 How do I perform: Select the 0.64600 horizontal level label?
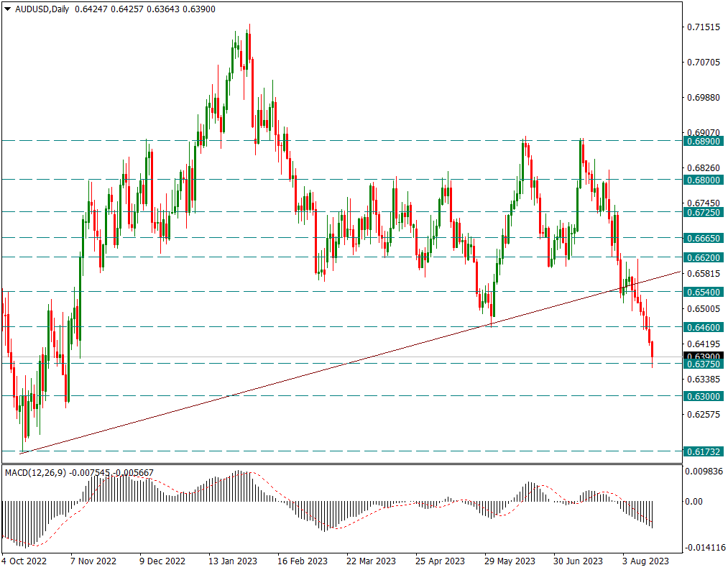click(704, 328)
